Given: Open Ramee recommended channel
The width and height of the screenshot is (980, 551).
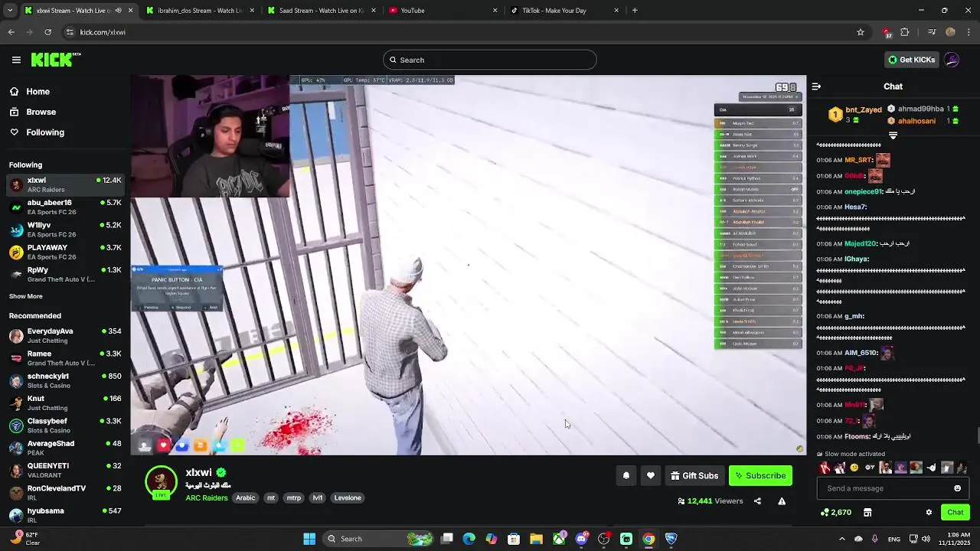Looking at the screenshot, I should tap(65, 358).
